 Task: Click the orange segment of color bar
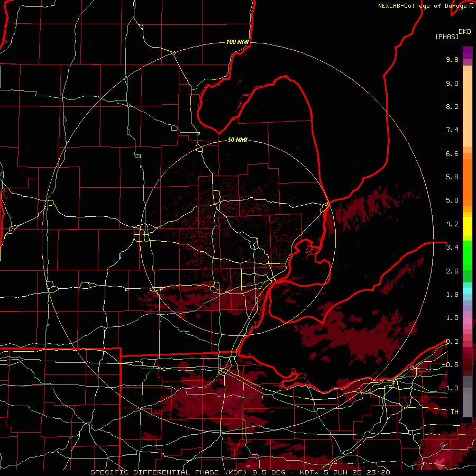point(467,180)
